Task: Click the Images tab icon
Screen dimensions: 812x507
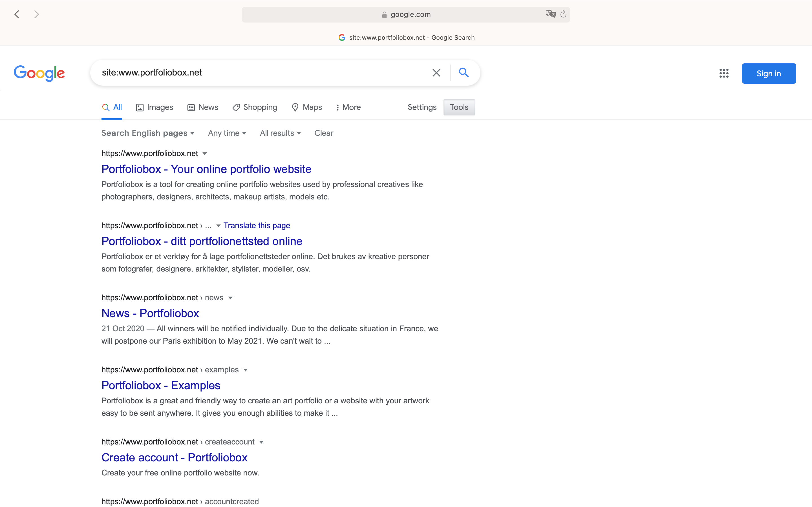Action: pyautogui.click(x=140, y=107)
